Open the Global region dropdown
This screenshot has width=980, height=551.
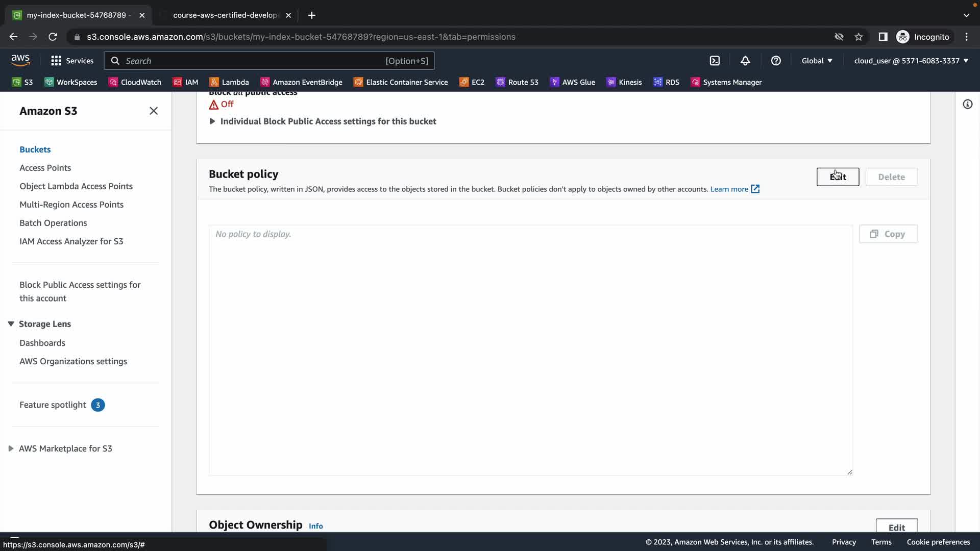(x=817, y=61)
